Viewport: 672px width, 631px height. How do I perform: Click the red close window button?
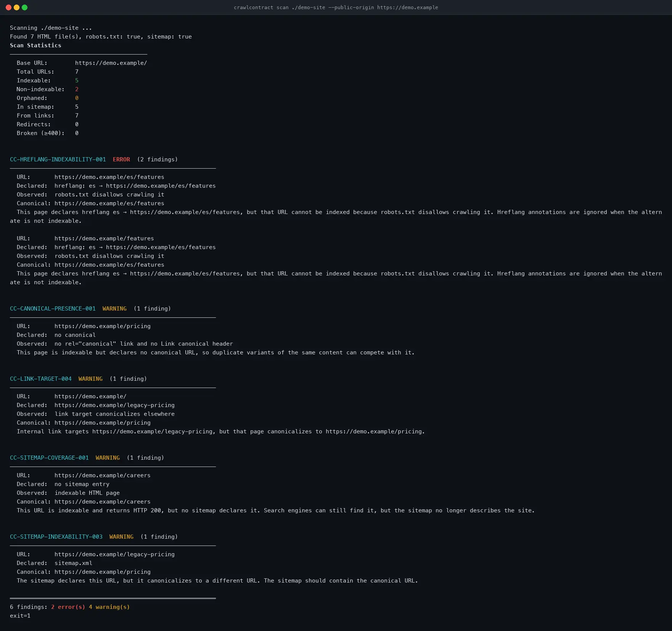click(8, 7)
